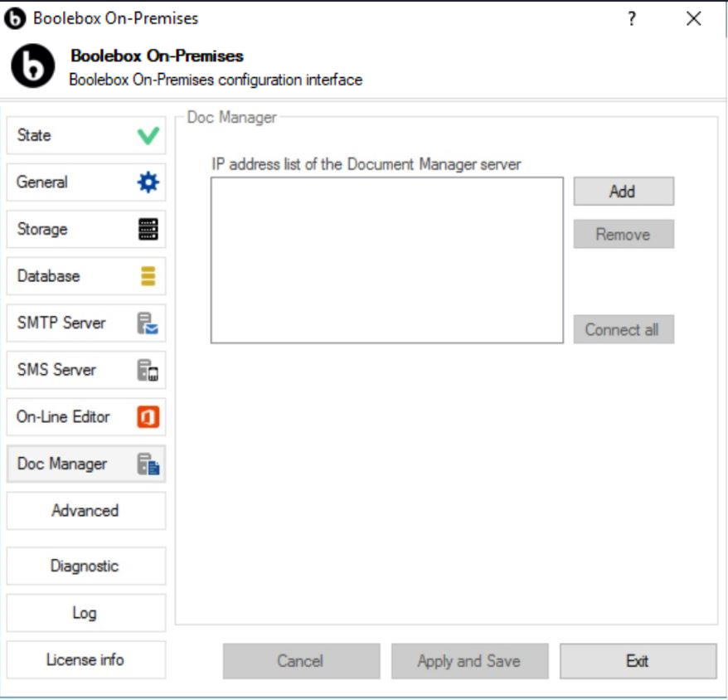Screen dimensions: 728x700
Task: Click the Remove button
Action: 624,234
